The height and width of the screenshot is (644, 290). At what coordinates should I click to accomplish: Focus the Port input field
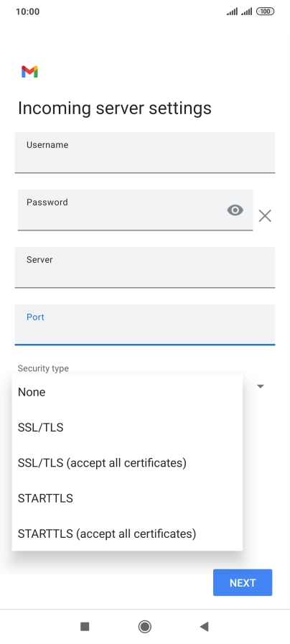[x=144, y=325]
